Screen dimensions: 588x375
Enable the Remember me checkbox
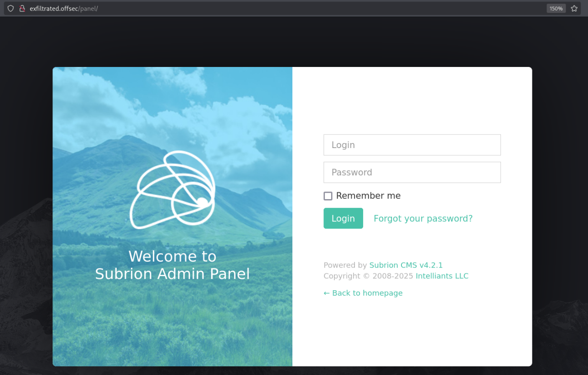(x=328, y=196)
